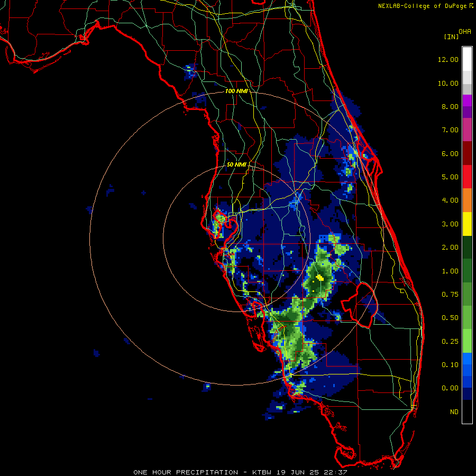Click the orange 4.00 legend swatch

point(467,200)
